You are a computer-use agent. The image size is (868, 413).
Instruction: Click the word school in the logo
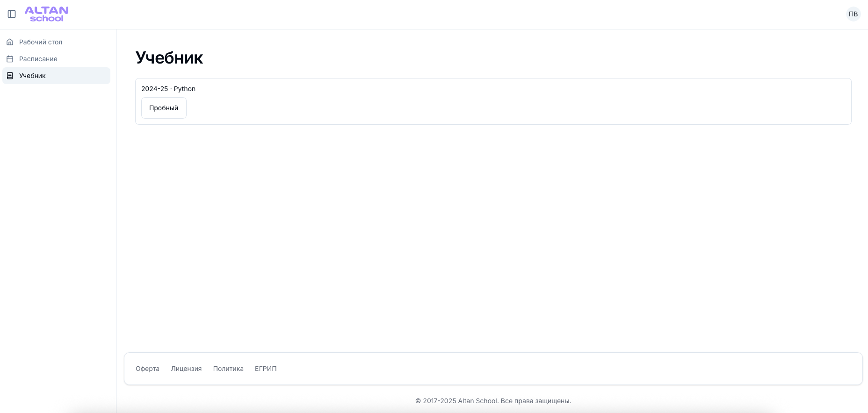46,19
